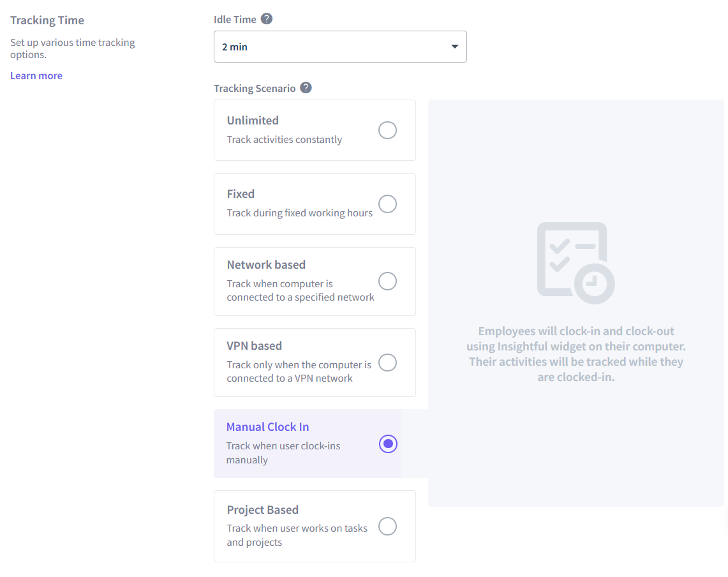The width and height of the screenshot is (728, 577).
Task: Click 'Track when computer is connected' network description
Action: (x=301, y=290)
